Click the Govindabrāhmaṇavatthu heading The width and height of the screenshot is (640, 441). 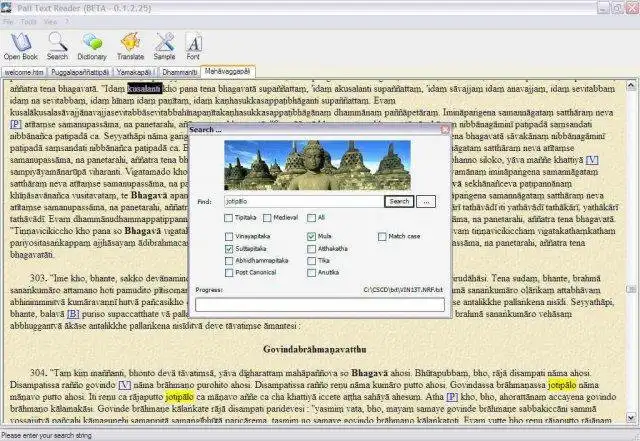click(315, 350)
